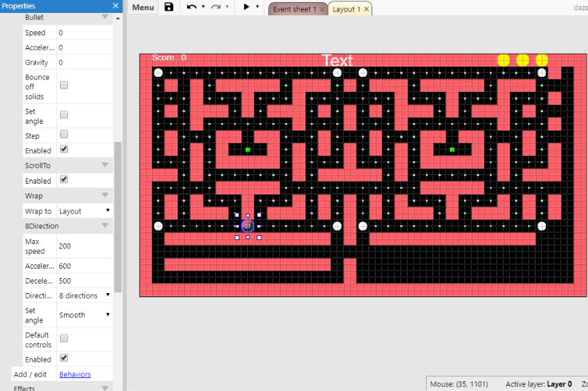Image resolution: width=588 pixels, height=391 pixels.
Task: Click the Active layer Layer 0 status text
Action: tap(538, 384)
